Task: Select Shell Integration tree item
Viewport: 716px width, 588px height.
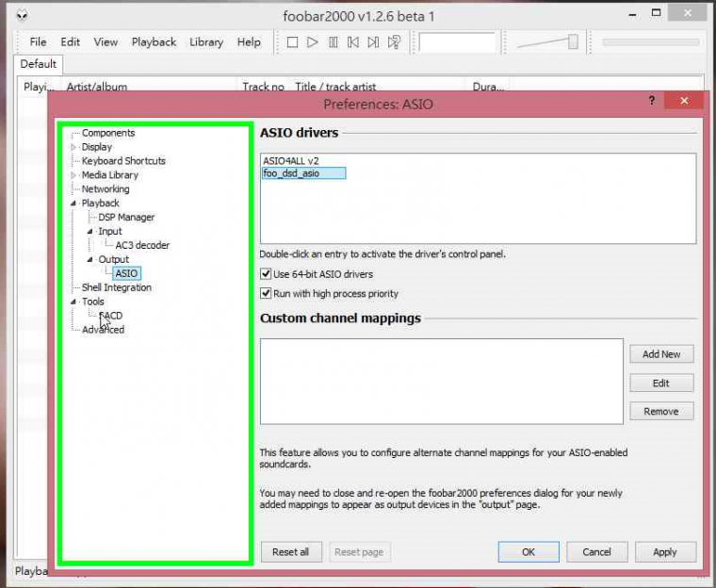Action: pos(117,287)
